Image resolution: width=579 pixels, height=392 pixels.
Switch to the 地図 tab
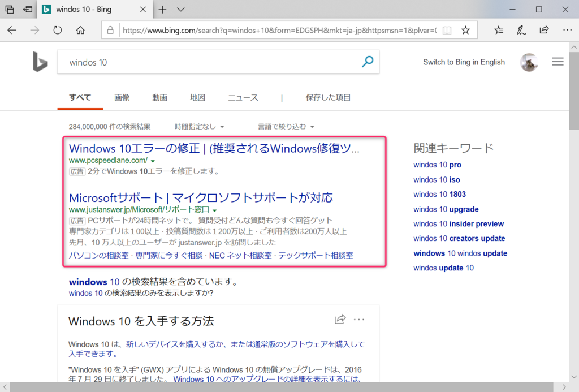coord(197,97)
